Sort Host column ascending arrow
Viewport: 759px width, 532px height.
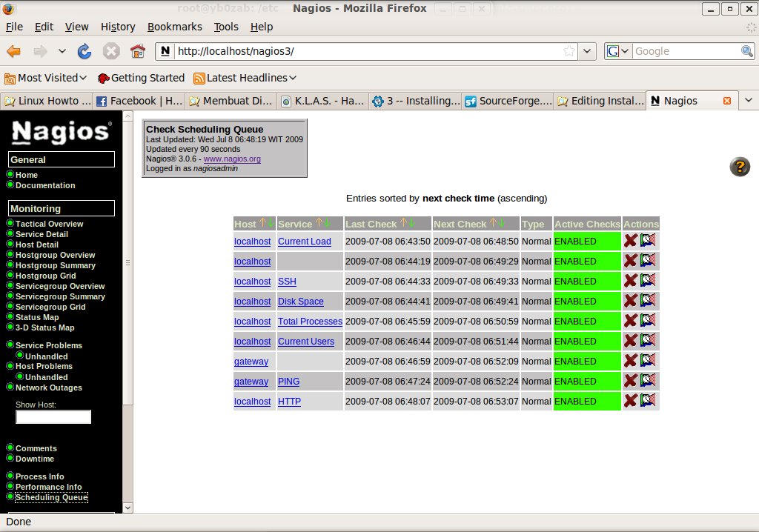click(262, 224)
